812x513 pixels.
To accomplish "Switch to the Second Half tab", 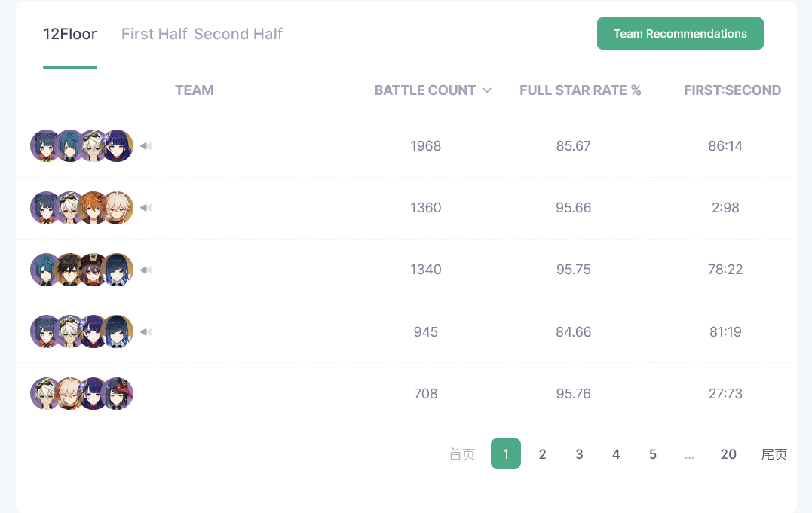I will (x=238, y=34).
